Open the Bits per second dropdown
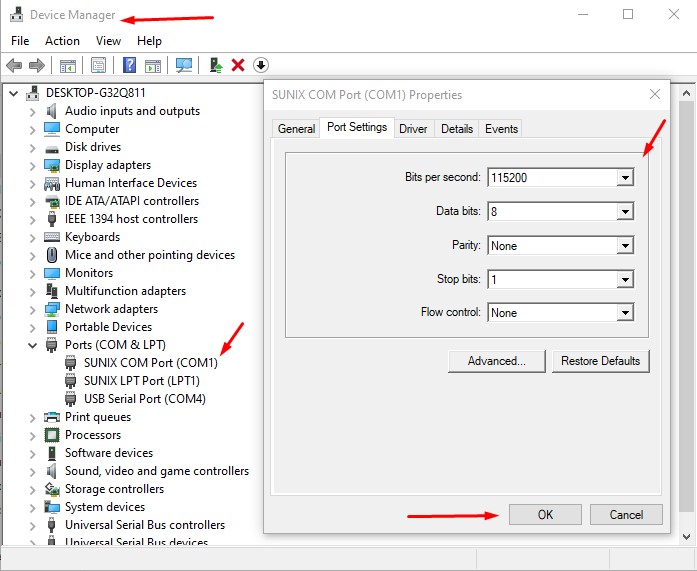The image size is (697, 571). tap(625, 178)
